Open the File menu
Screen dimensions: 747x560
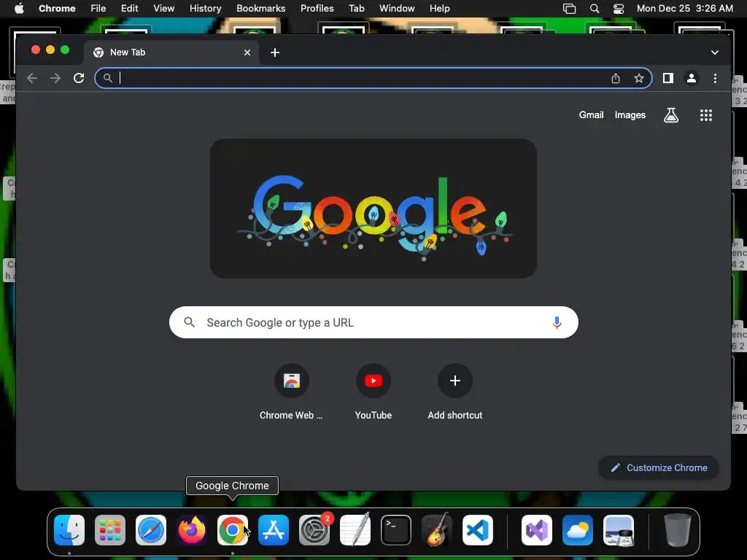[98, 9]
